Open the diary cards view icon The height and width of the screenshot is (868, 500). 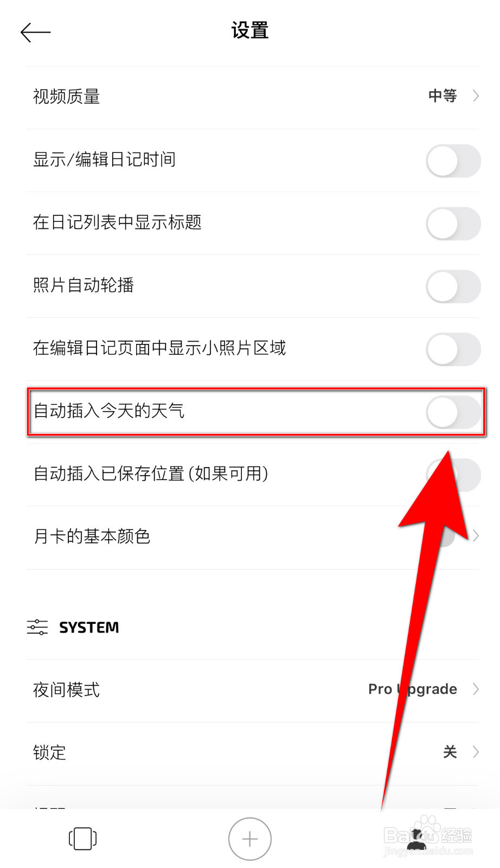[83, 839]
